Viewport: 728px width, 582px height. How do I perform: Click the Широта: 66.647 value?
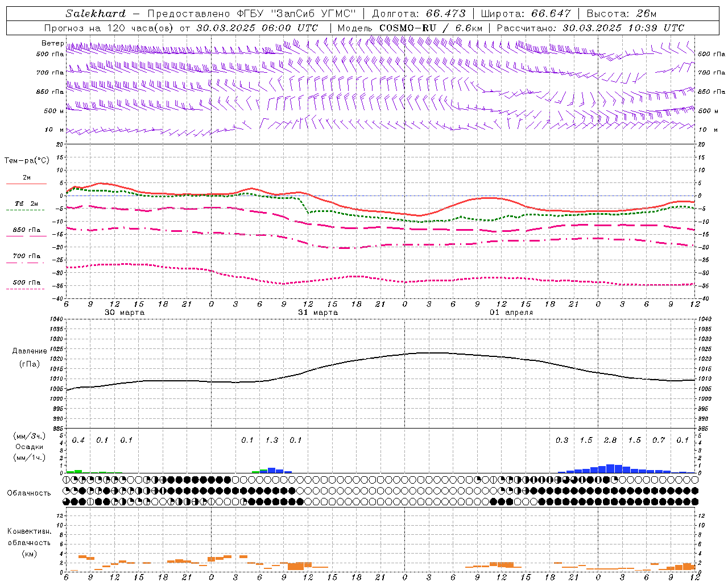(526, 14)
